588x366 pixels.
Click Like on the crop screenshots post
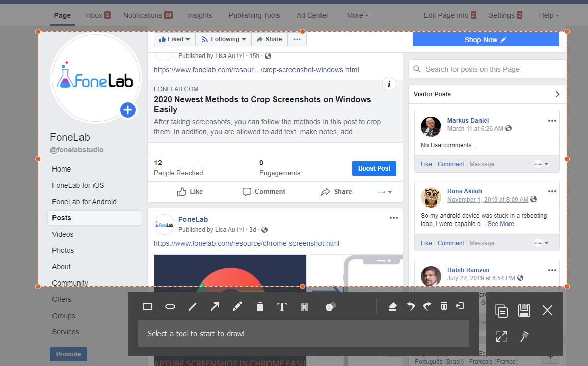(190, 192)
